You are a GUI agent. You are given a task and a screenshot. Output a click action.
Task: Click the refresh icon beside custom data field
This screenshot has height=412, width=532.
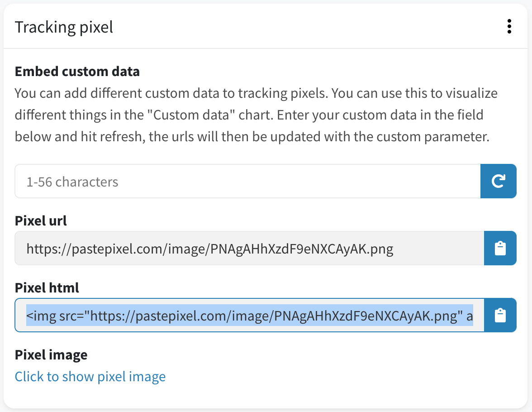(x=499, y=181)
